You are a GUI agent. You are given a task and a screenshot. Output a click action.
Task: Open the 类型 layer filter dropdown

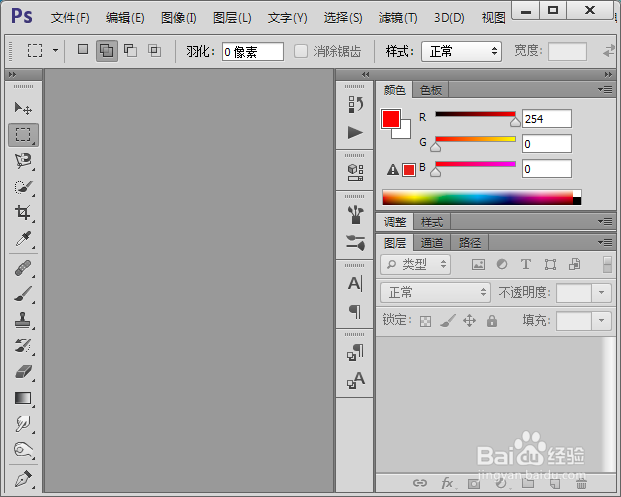point(415,265)
